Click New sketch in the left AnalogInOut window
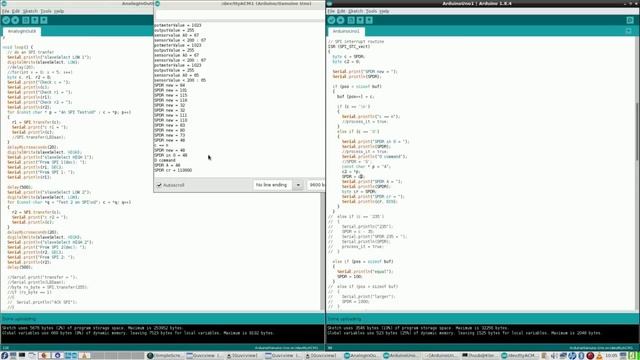The width and height of the screenshot is (640, 360). (x=26, y=20)
